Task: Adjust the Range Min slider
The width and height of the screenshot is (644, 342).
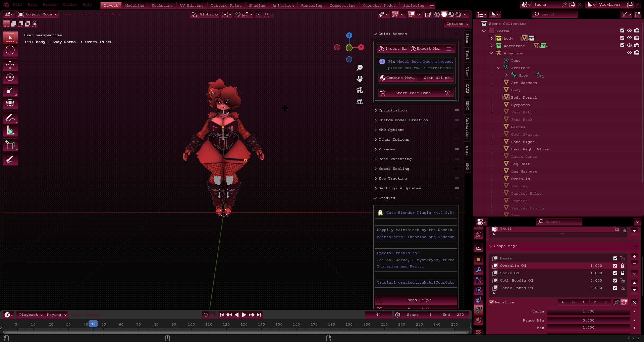Action: (x=588, y=321)
